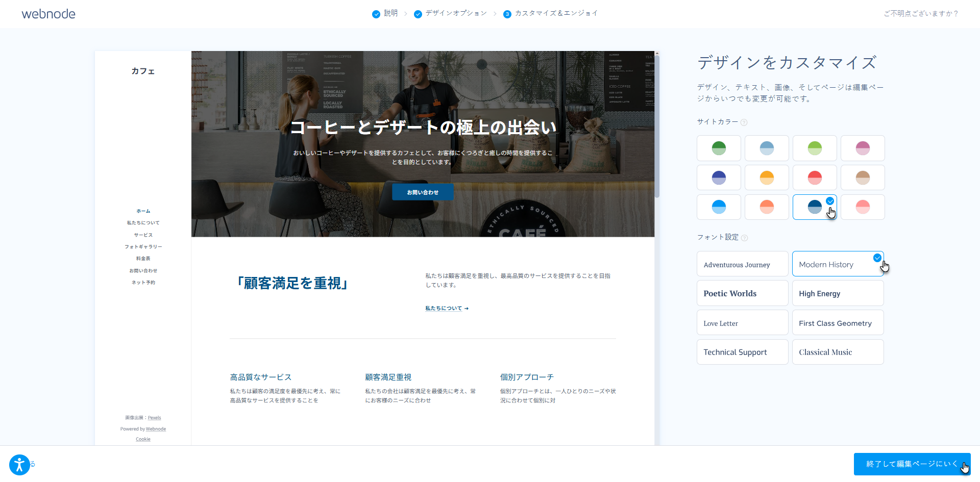Open the 私たちについて → link in preview
The image size is (980, 482).
click(447, 309)
